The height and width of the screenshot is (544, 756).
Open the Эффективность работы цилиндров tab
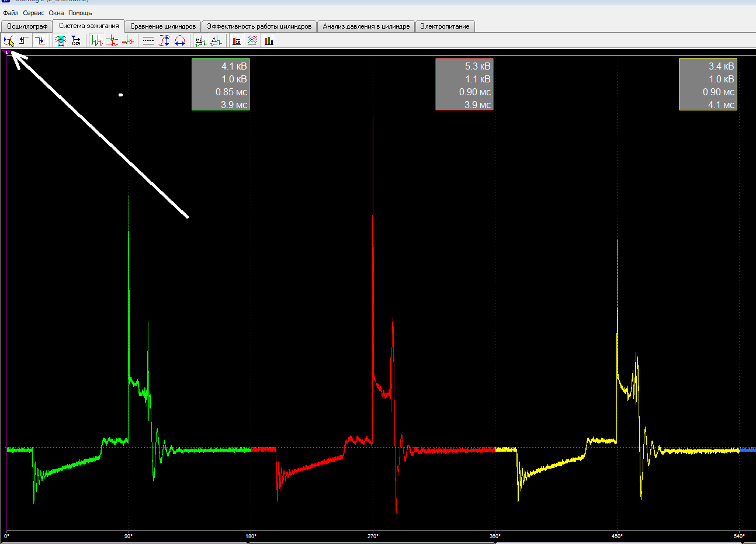tap(259, 26)
